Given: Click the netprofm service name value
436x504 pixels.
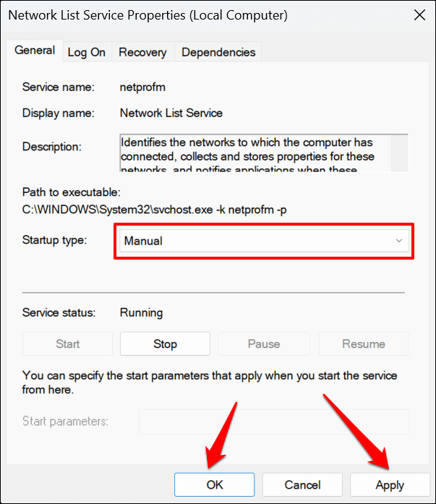Looking at the screenshot, I should coord(142,87).
